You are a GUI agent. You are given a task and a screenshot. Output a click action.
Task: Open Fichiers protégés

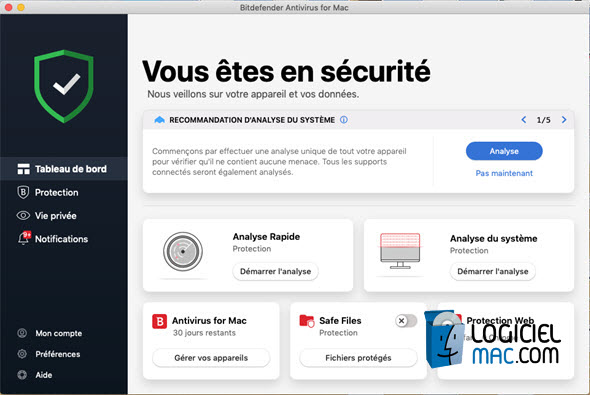358,358
